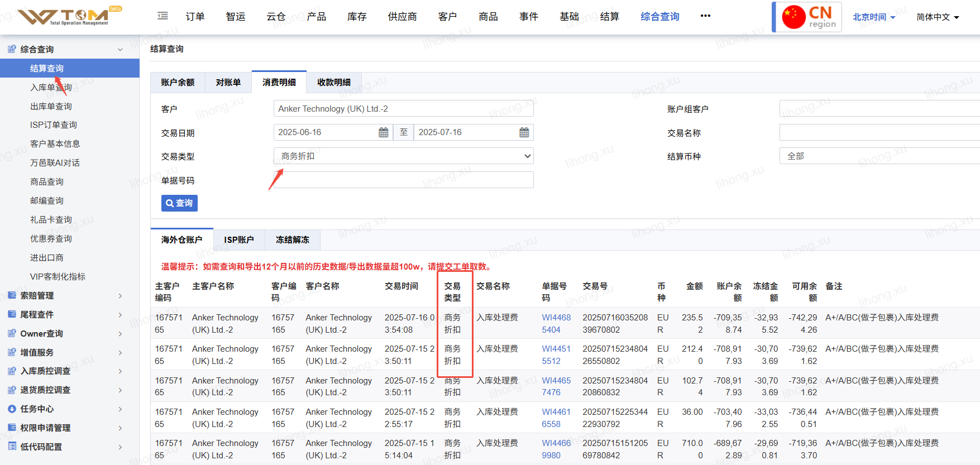
Task: Open document link WI44685404
Action: (556, 323)
